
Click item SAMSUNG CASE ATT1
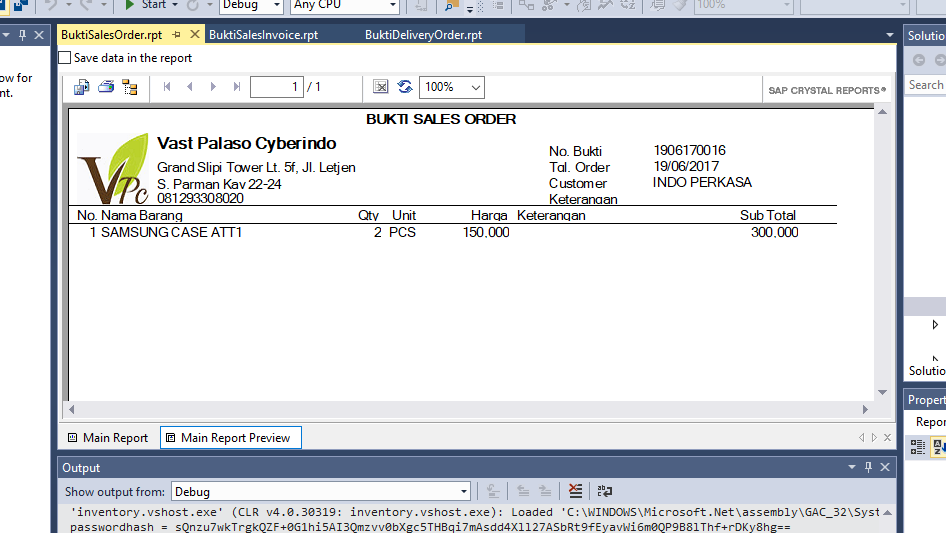click(171, 232)
